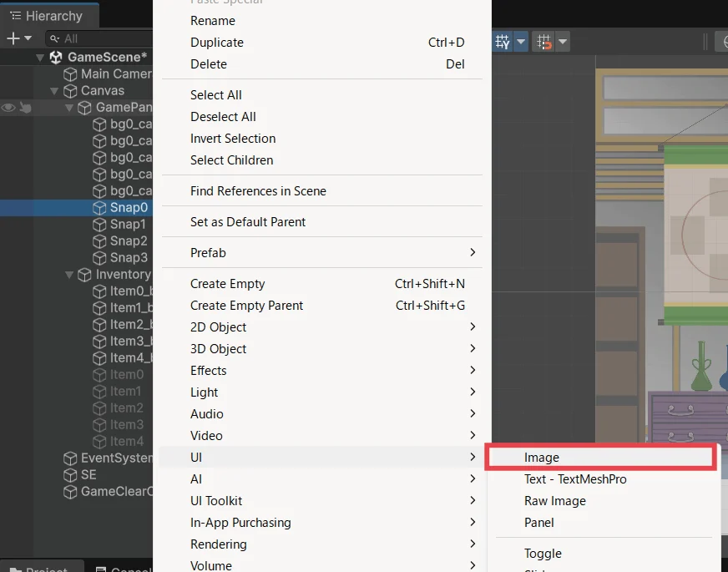Toggle the grid snapping magnet icon
This screenshot has height=572, width=728.
(x=544, y=42)
